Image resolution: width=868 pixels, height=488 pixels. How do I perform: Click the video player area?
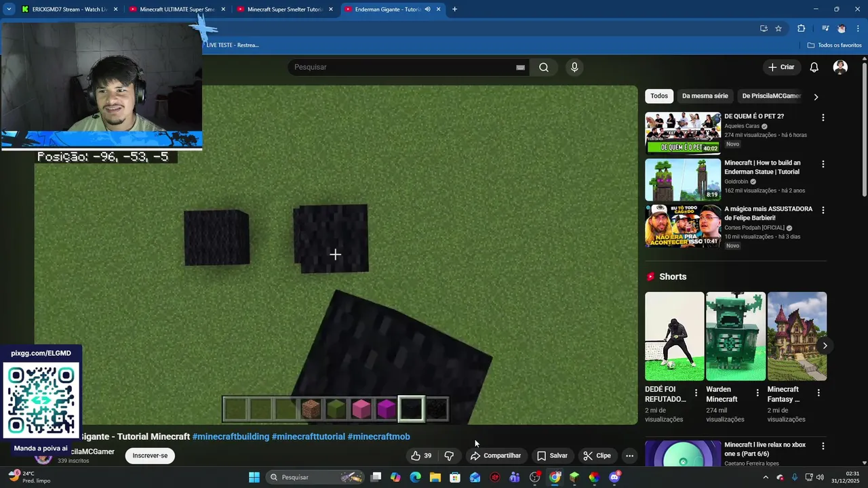[336, 255]
